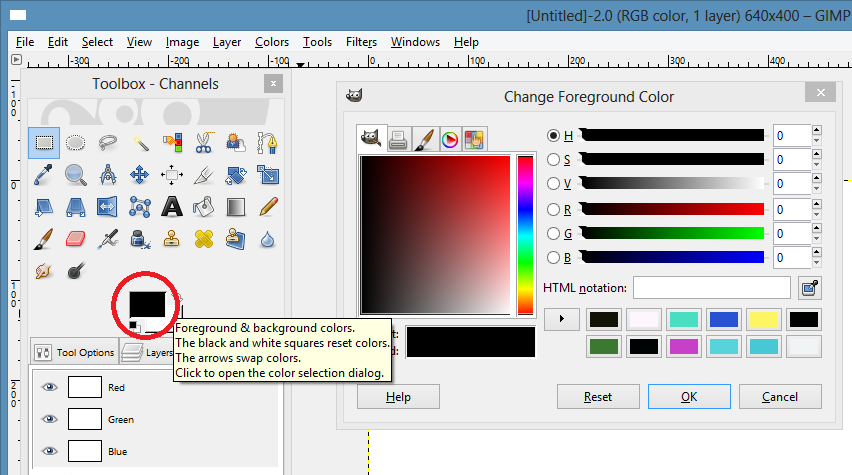Click Cancel in Change Foreground Color

780,397
